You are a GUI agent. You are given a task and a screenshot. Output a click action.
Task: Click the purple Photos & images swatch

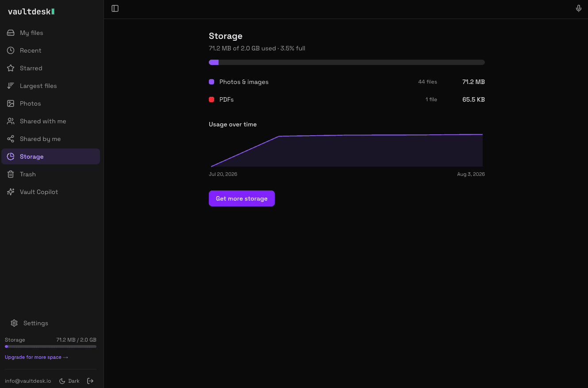tap(211, 82)
